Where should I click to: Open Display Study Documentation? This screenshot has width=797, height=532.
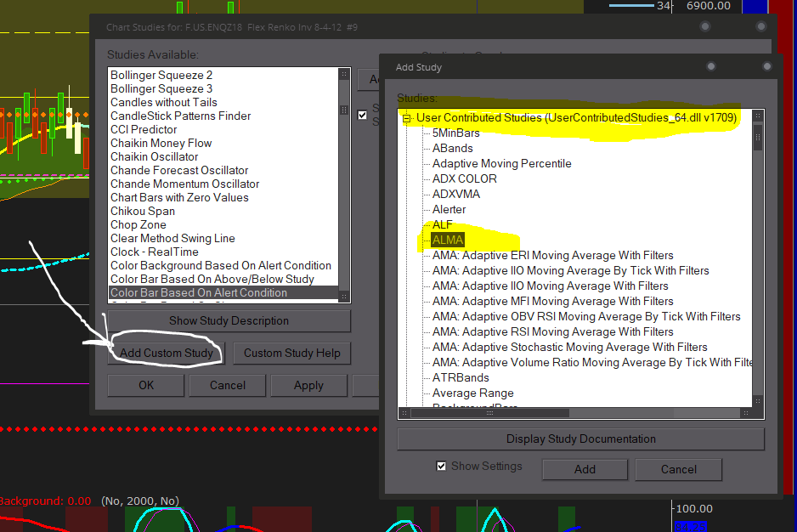(580, 439)
